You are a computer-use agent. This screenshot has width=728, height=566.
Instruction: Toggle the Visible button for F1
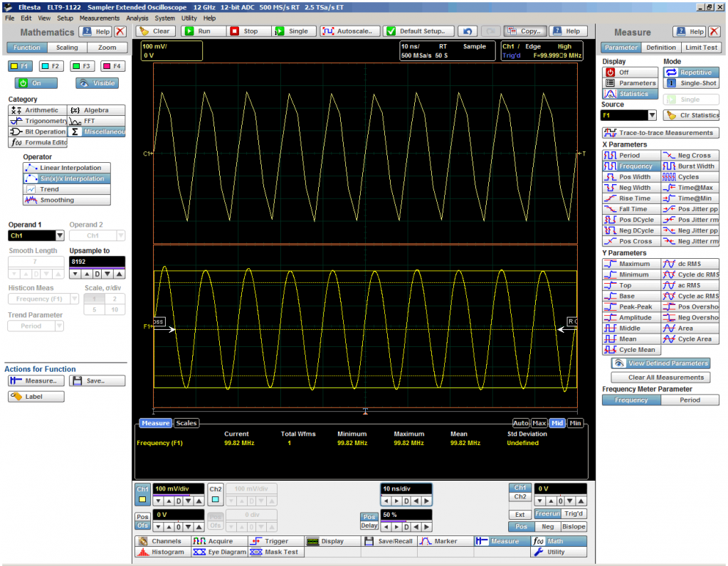(x=97, y=83)
